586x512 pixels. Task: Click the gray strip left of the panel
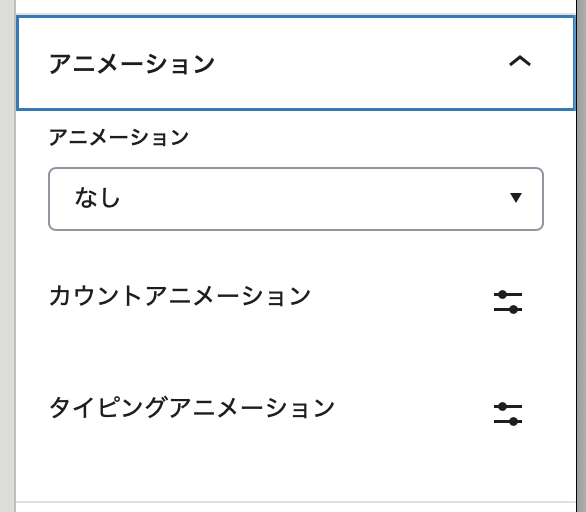point(7,256)
